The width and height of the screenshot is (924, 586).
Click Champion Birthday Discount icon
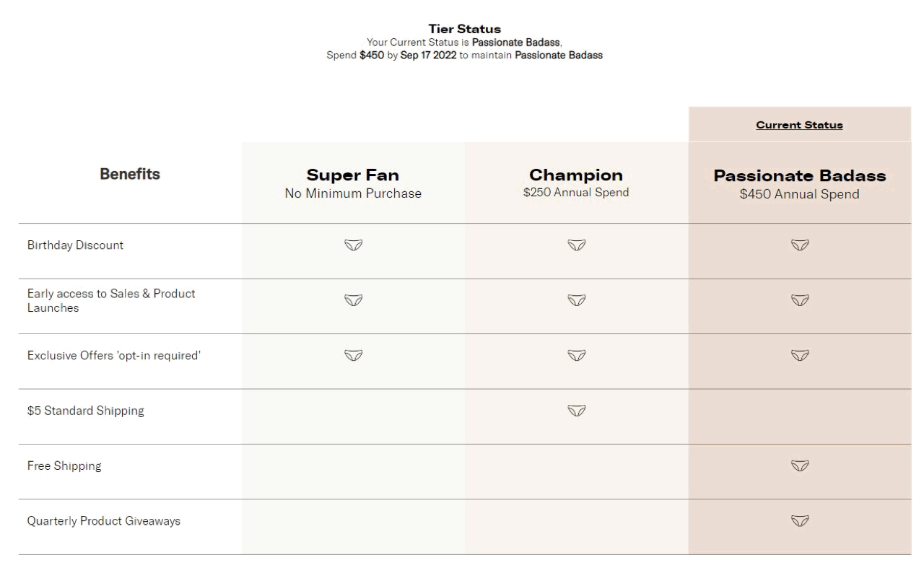(x=576, y=245)
